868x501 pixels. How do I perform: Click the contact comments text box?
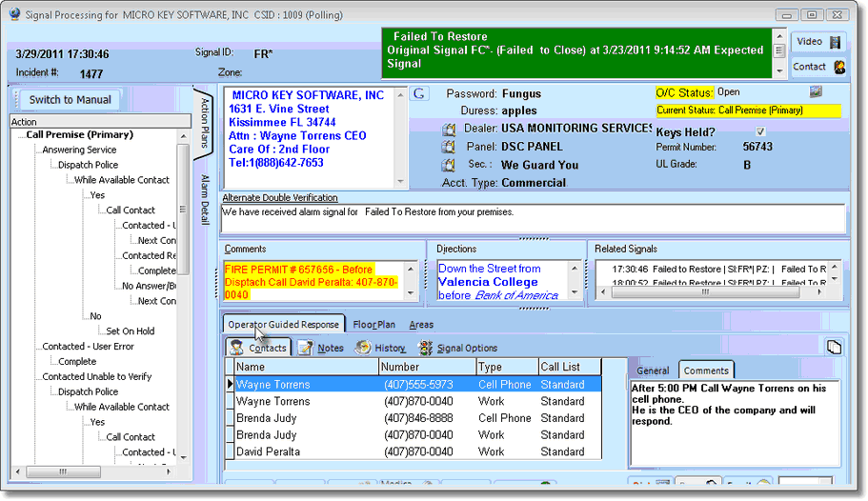coord(736,423)
